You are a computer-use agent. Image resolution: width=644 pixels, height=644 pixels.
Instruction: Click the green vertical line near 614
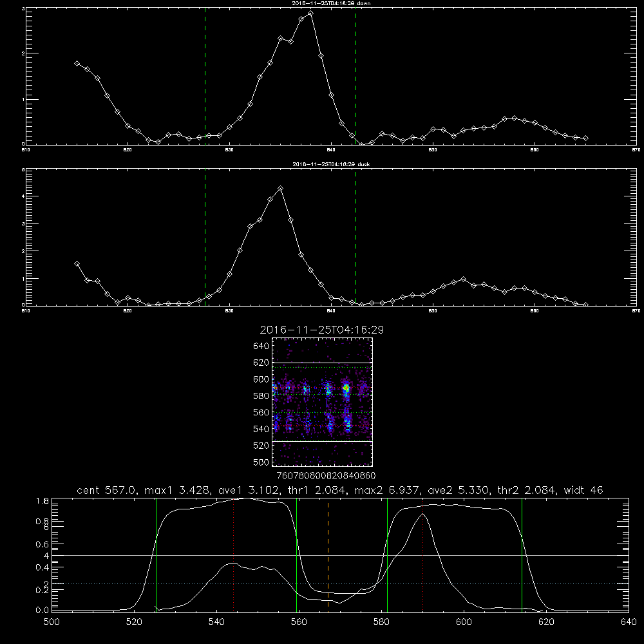(x=522, y=554)
